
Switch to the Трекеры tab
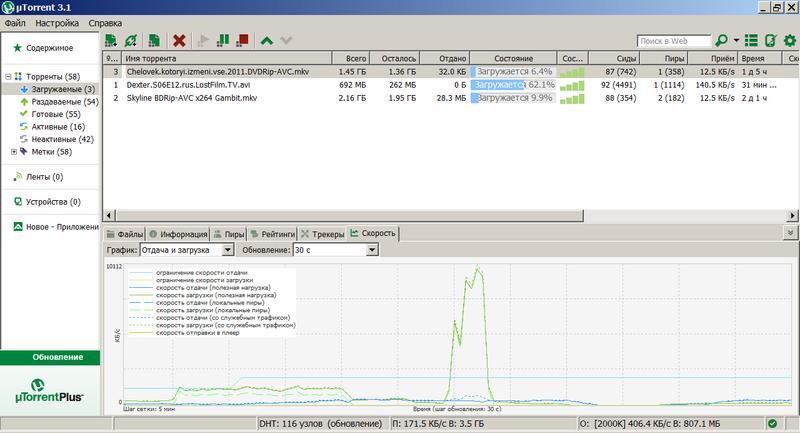(x=322, y=234)
